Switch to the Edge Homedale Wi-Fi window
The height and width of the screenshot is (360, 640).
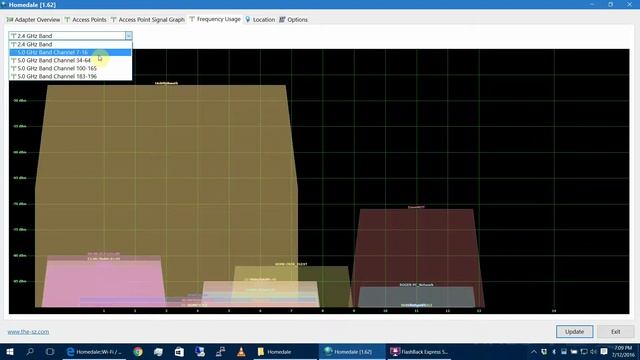coord(94,351)
